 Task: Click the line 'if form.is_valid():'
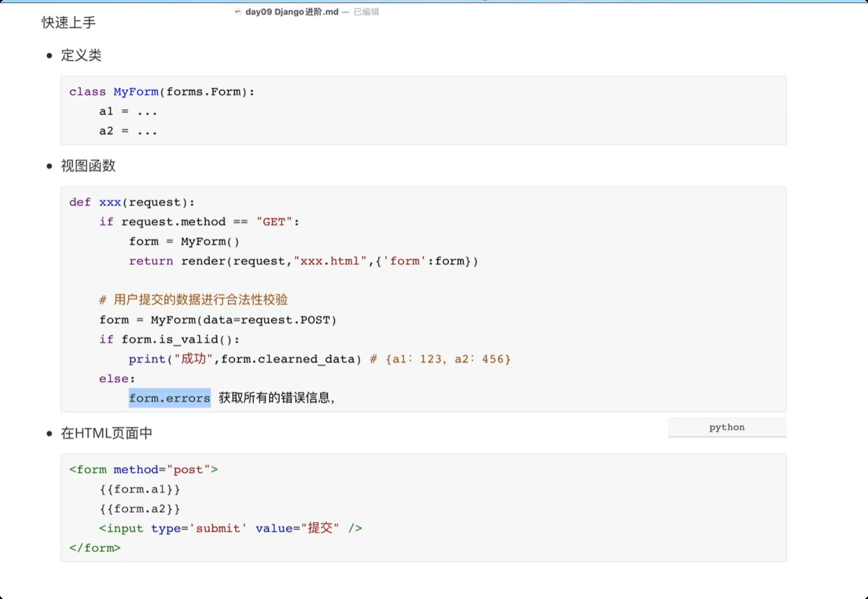click(x=169, y=340)
